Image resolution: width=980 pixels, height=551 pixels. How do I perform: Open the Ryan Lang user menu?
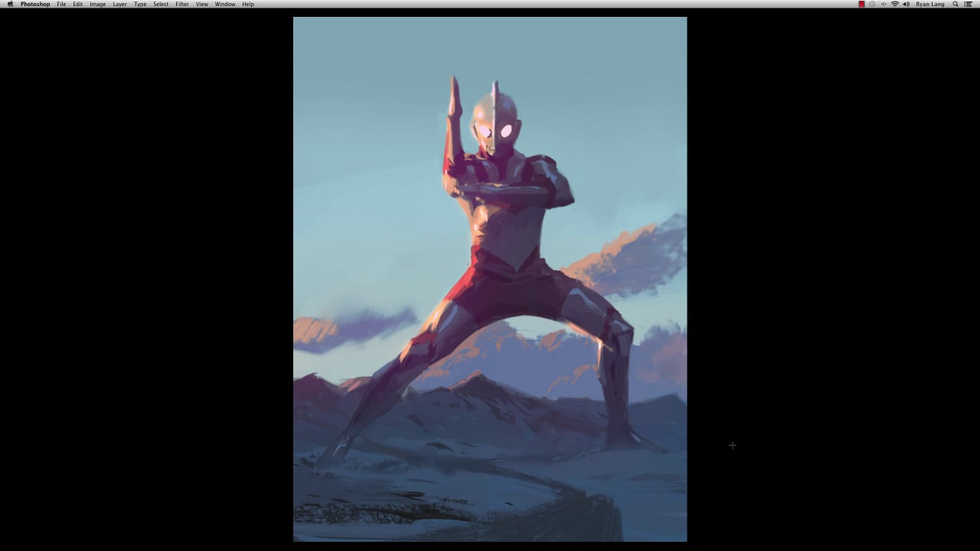[930, 4]
